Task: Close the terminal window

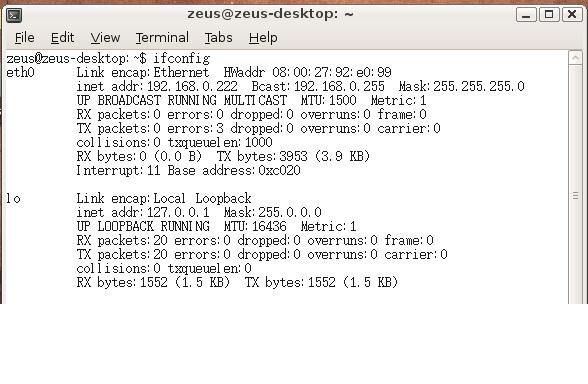Action: click(x=572, y=15)
